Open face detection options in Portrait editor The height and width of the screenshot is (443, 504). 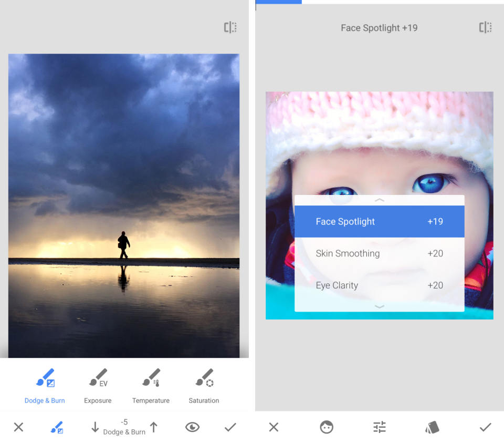point(326,427)
